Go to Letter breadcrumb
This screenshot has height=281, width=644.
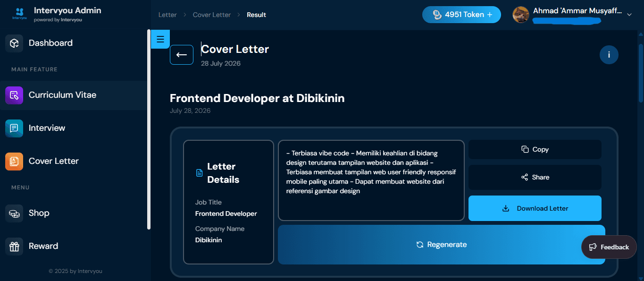pyautogui.click(x=167, y=15)
